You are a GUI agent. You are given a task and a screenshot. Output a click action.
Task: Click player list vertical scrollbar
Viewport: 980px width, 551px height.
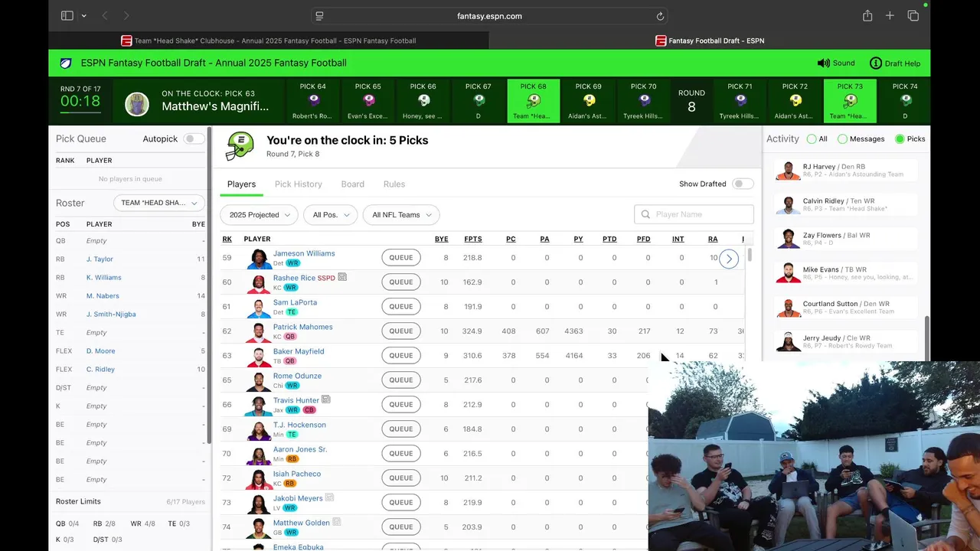[x=750, y=256]
